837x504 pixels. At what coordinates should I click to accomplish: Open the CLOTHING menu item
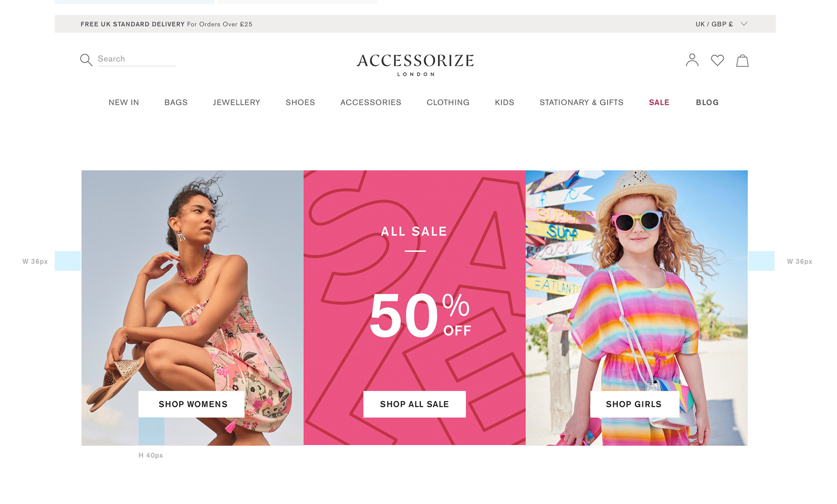pos(448,102)
